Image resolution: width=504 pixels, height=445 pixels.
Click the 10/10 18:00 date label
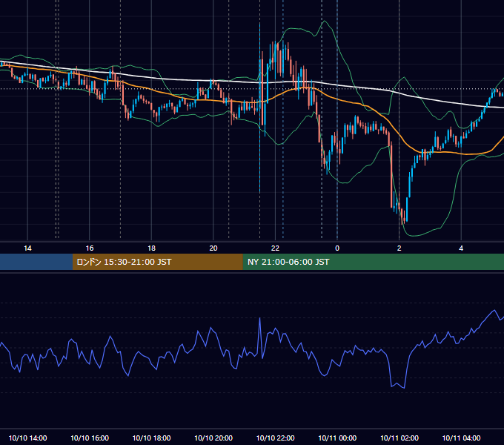(x=151, y=438)
